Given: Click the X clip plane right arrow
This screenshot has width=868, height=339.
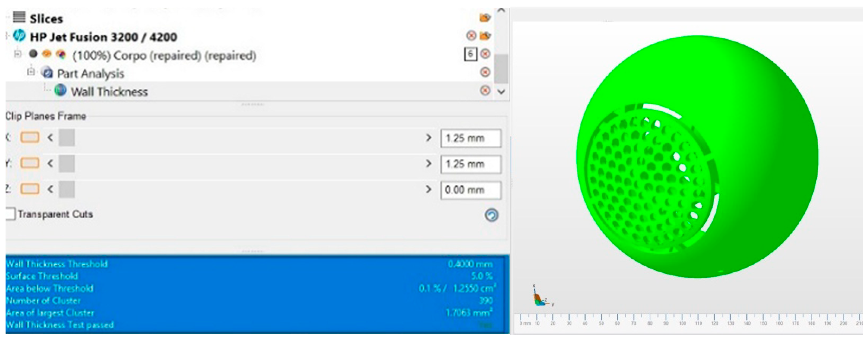Looking at the screenshot, I should 428,138.
